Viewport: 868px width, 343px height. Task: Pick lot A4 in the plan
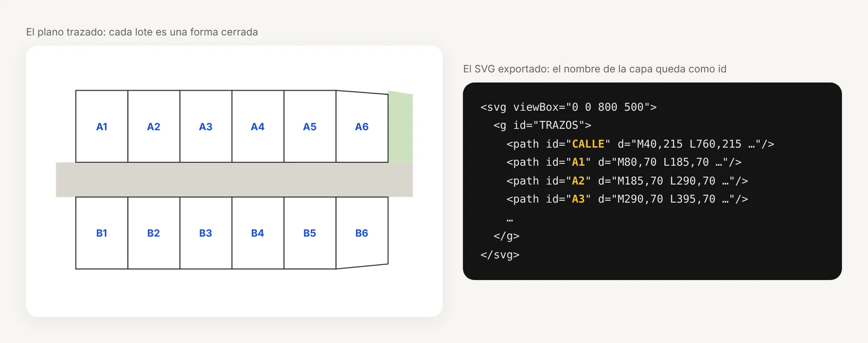pyautogui.click(x=258, y=126)
